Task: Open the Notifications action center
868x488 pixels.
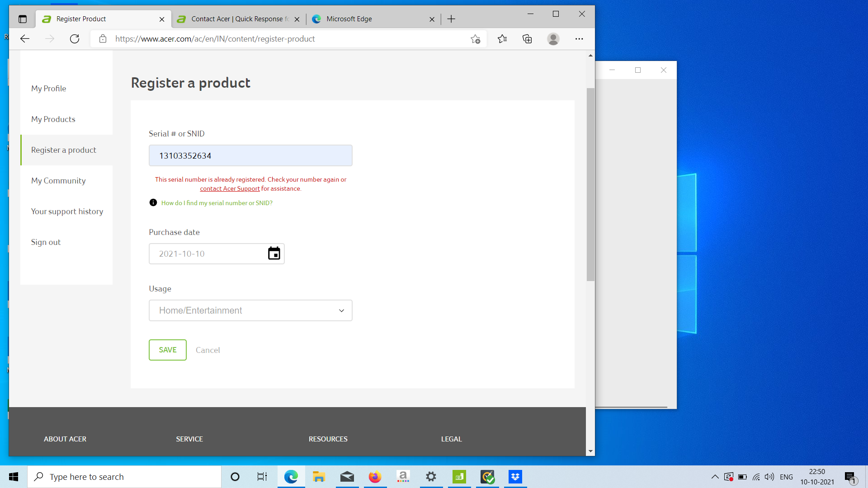Action: click(x=850, y=477)
